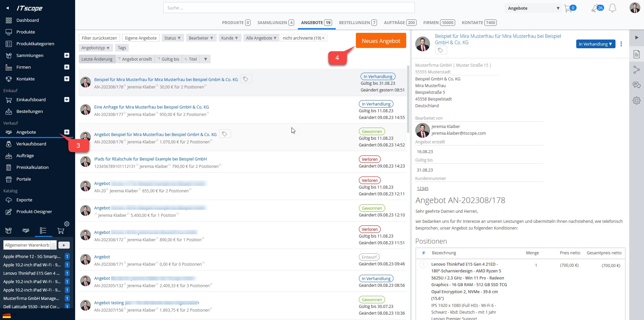The width and height of the screenshot is (644, 320).
Task: Open settings gear in right rail
Action: click(x=637, y=101)
